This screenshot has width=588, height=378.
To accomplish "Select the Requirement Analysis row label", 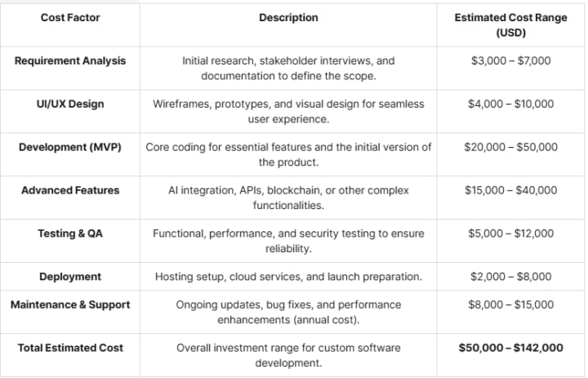I will coord(69,61).
